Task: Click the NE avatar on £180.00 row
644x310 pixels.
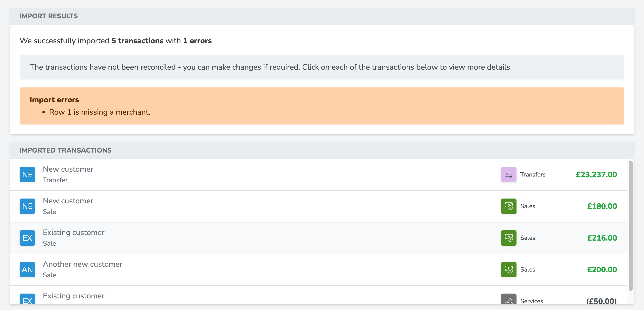Action: point(27,206)
